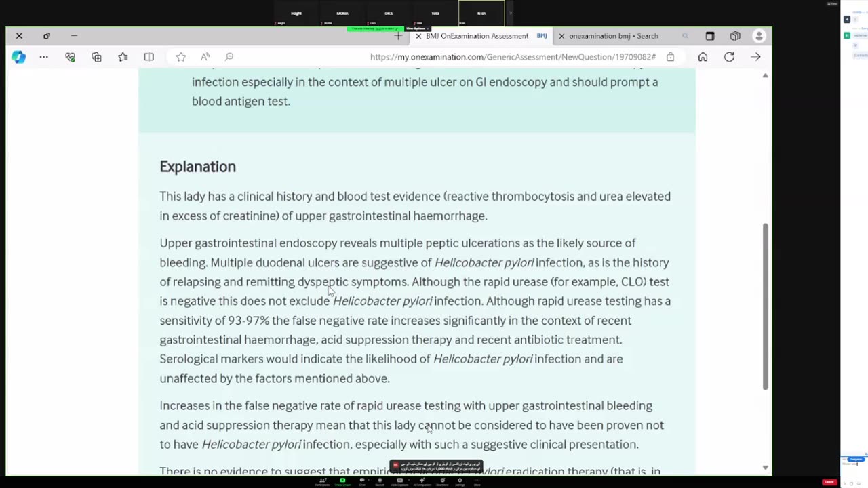Click the green Share Screen Zoom button
Screen dimensions: 868x488
(342, 482)
